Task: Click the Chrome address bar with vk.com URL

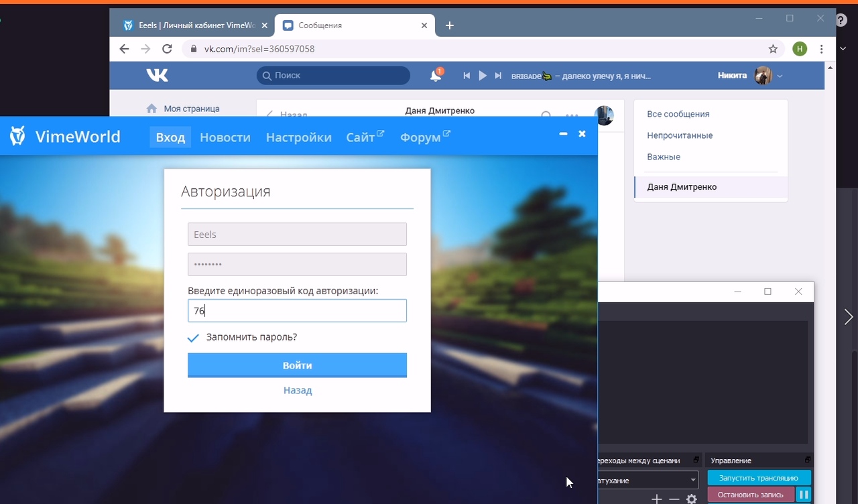Action: (x=483, y=49)
